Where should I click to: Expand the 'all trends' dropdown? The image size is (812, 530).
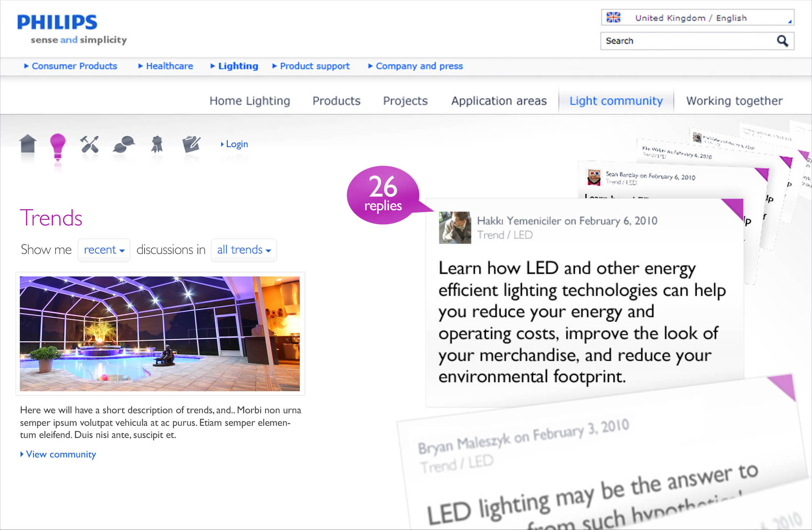click(x=244, y=250)
